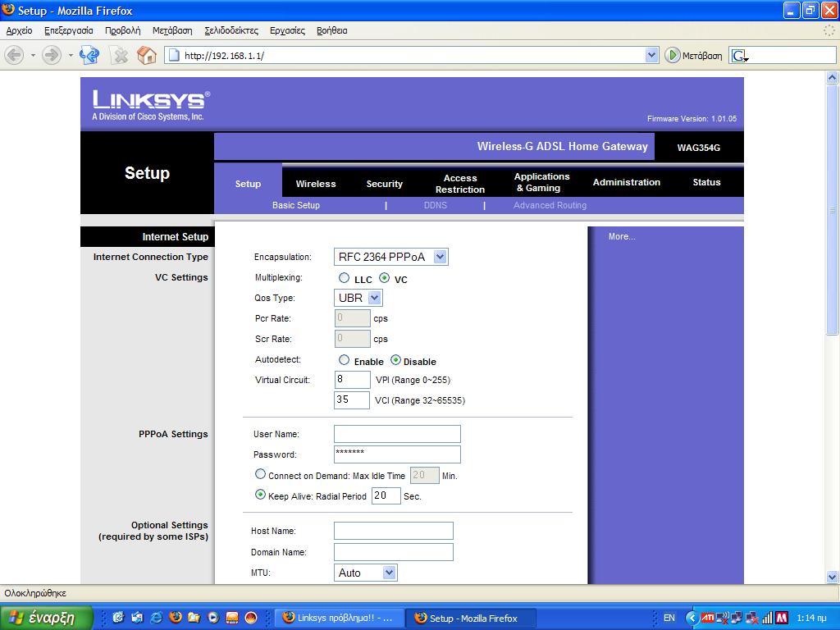Click the McAfee red M tray icon
The image size is (840, 630).
(782, 618)
